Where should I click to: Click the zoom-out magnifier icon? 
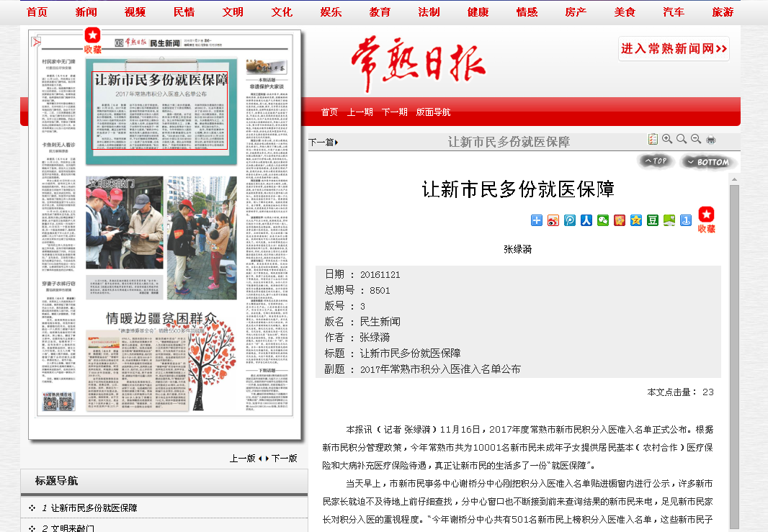tap(696, 139)
